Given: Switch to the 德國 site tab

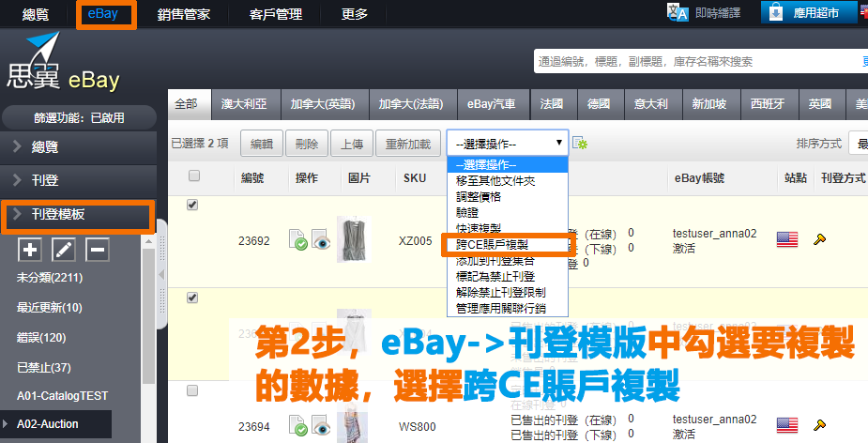Looking at the screenshot, I should (x=599, y=103).
